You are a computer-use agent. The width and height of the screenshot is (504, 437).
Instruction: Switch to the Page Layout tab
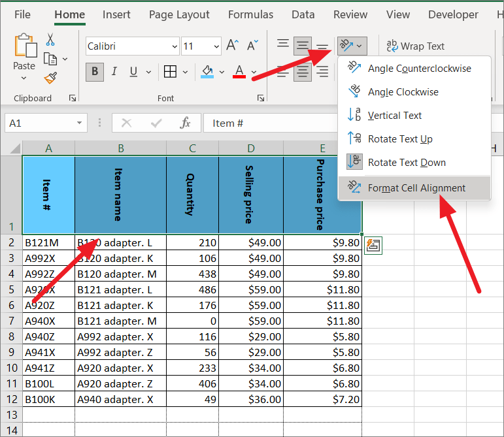pyautogui.click(x=179, y=14)
